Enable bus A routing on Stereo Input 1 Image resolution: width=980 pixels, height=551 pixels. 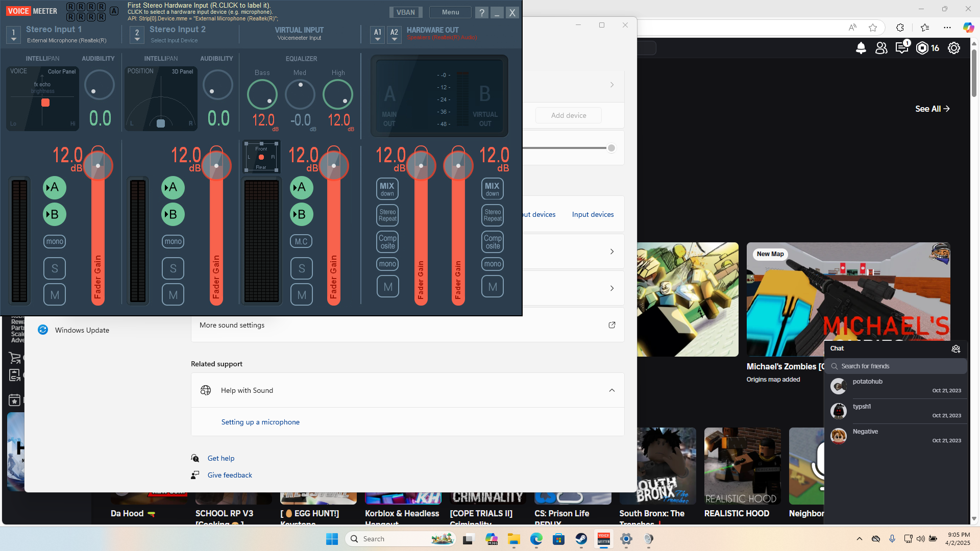point(55,188)
